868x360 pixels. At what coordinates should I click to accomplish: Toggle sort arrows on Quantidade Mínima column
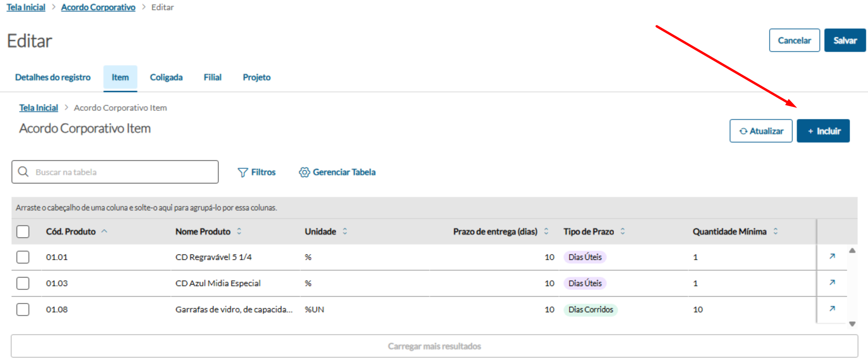coord(776,231)
